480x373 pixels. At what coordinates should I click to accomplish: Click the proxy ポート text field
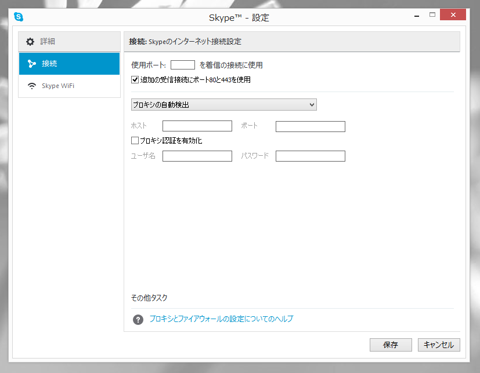click(x=310, y=126)
